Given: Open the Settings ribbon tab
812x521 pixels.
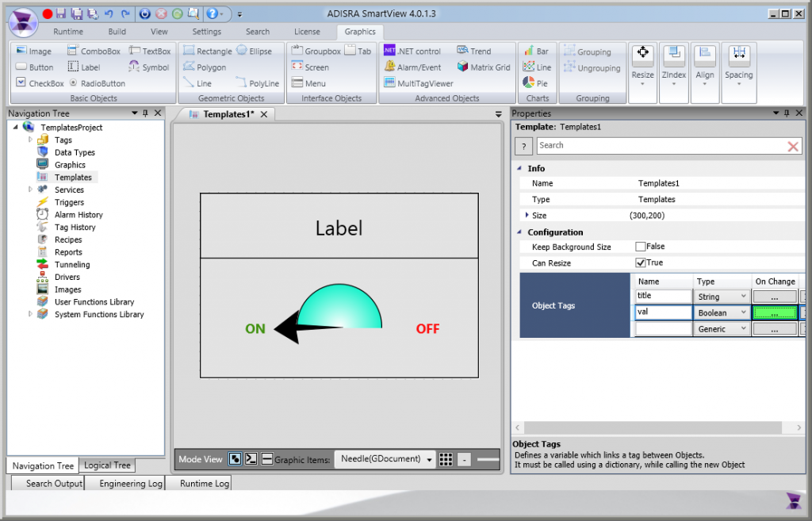Looking at the screenshot, I should pyautogui.click(x=207, y=32).
